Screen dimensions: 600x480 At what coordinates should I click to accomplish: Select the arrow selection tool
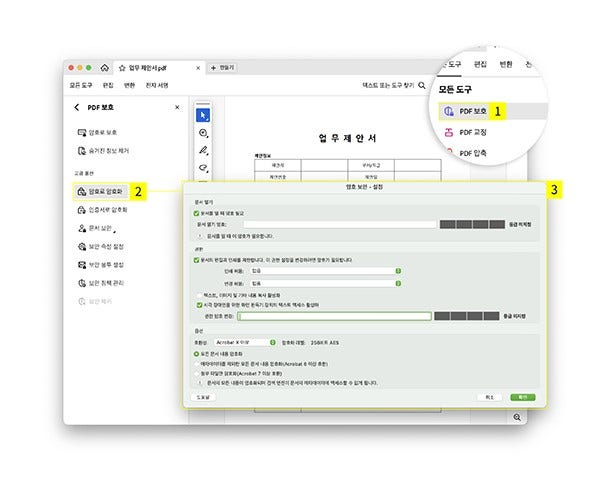[203, 115]
